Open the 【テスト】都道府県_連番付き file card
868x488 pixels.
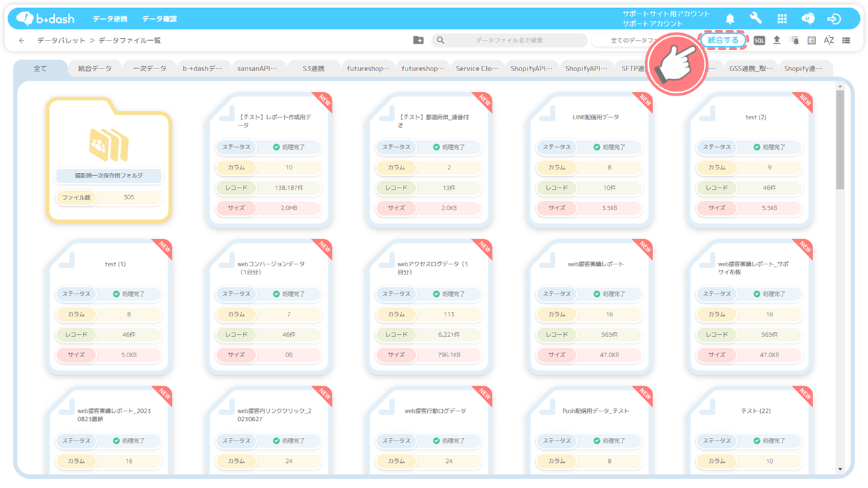429,160
